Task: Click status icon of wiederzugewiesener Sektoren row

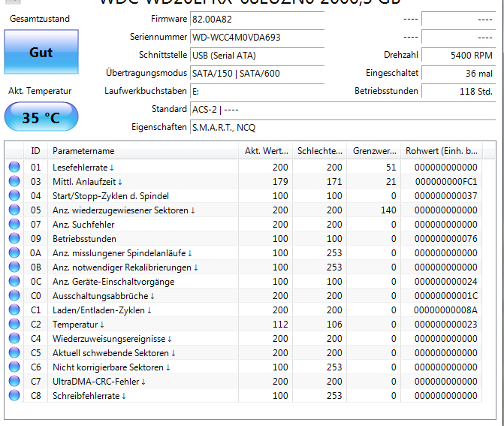Action: [x=14, y=210]
